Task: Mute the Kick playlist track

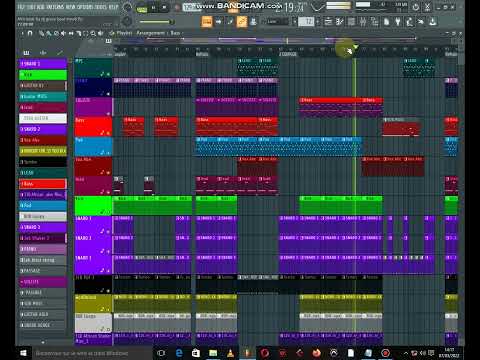Action: (108, 212)
